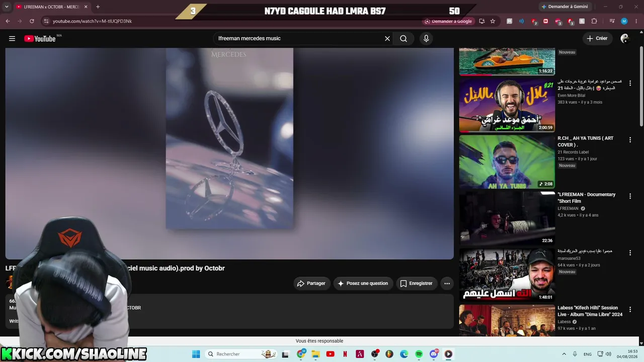Bookmark this page with the star
The image size is (644, 362).
(493, 21)
